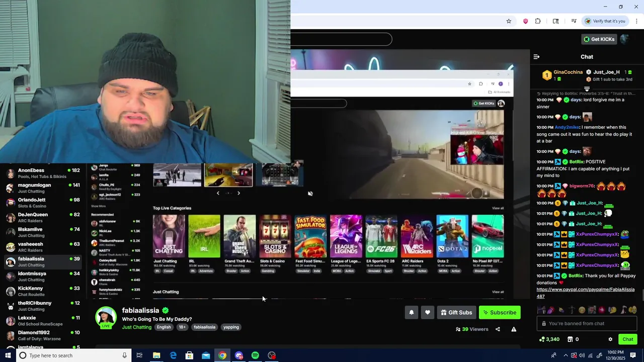
Task: Share the stream via share icon
Action: pyautogui.click(x=498, y=329)
